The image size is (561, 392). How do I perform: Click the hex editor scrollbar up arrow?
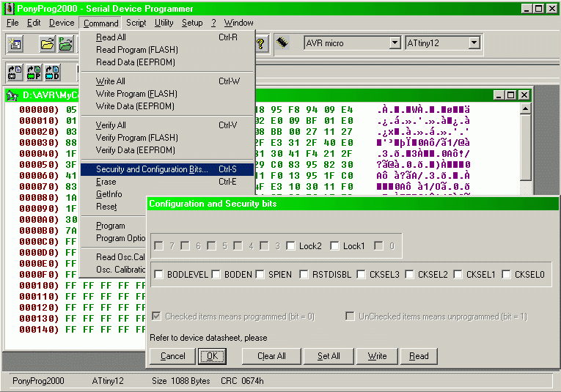pos(525,108)
